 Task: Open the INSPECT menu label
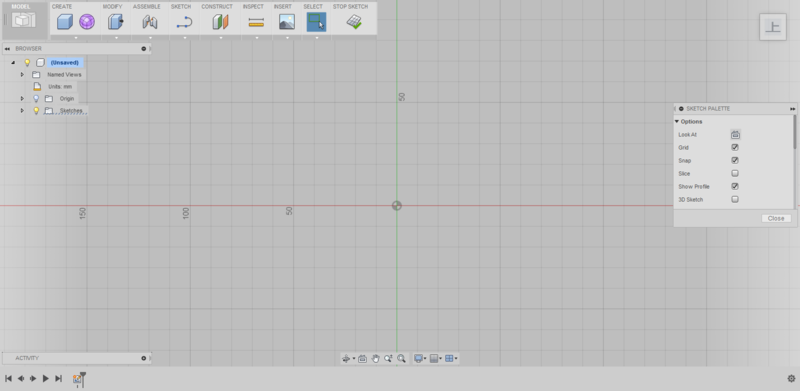click(x=253, y=7)
